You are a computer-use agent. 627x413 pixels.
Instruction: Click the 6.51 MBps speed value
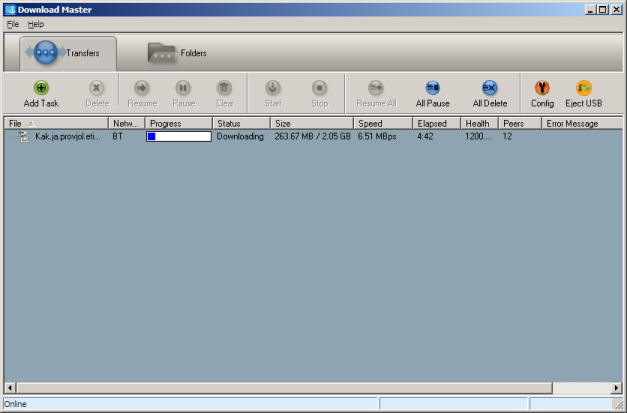coord(377,136)
